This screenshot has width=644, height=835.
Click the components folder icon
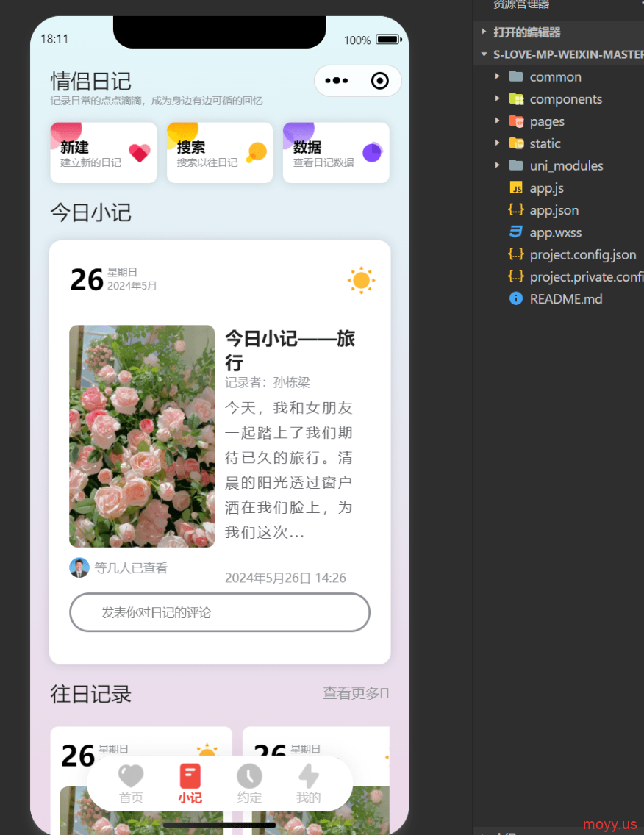pyautogui.click(x=516, y=99)
